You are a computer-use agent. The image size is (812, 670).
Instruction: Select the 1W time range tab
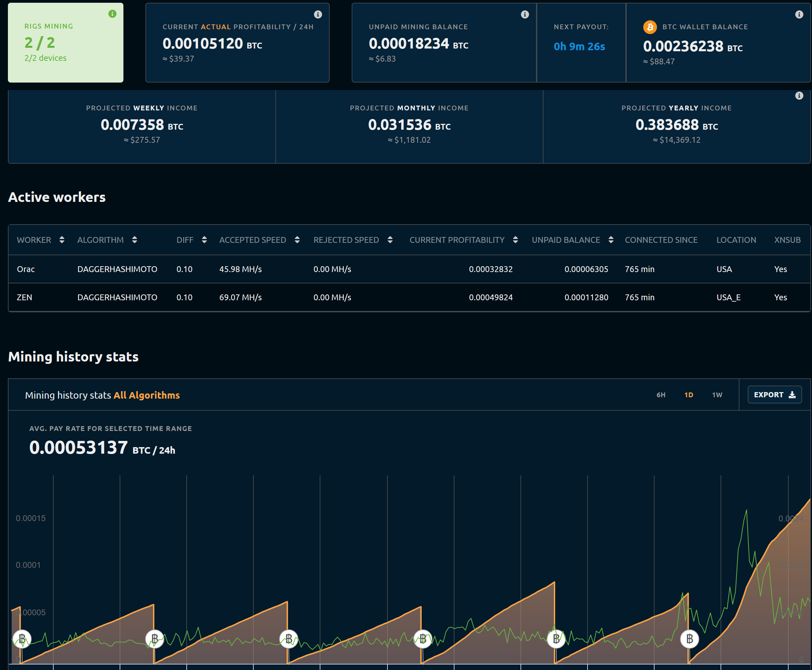717,395
